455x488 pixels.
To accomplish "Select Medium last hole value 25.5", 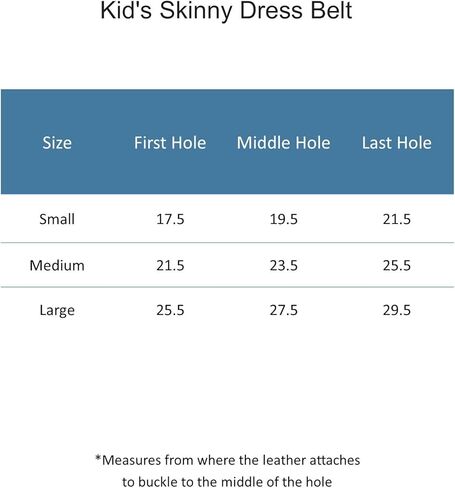I will pos(397,265).
